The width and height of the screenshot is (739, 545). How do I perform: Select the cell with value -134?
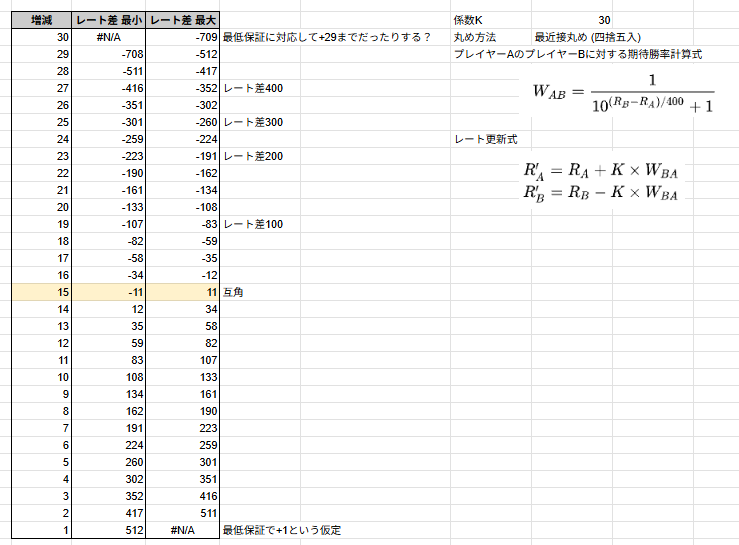point(182,190)
